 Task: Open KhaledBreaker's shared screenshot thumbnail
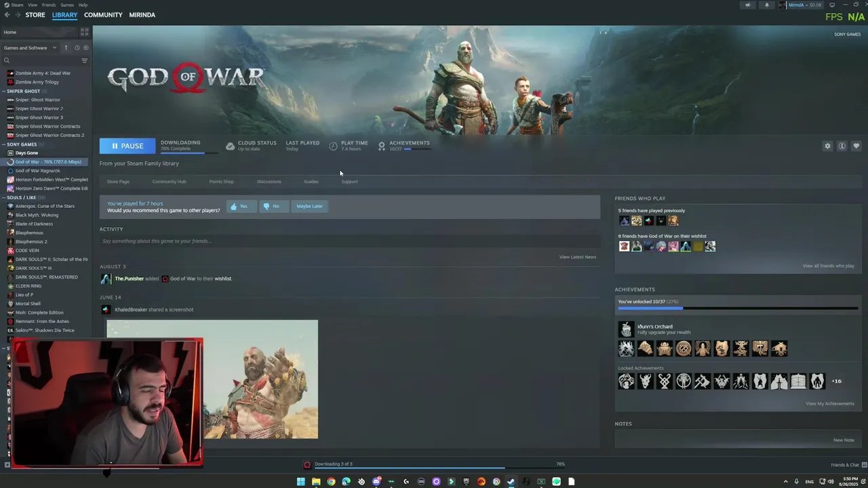pos(212,380)
